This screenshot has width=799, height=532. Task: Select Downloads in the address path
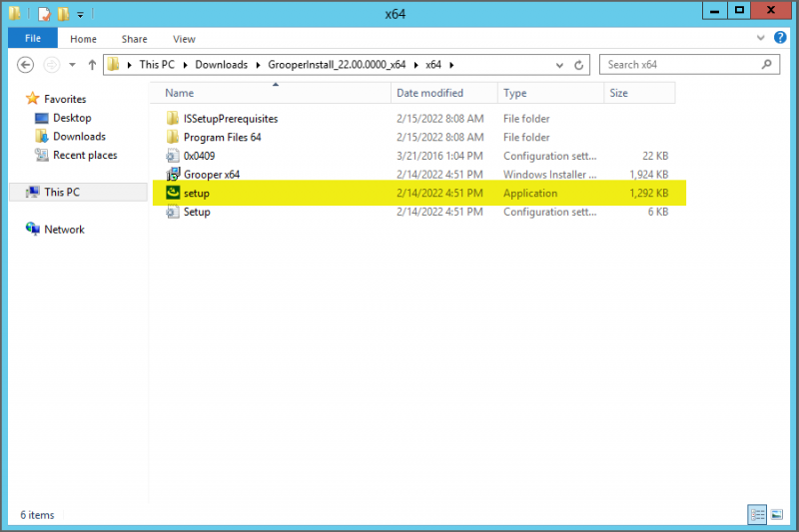[x=221, y=65]
